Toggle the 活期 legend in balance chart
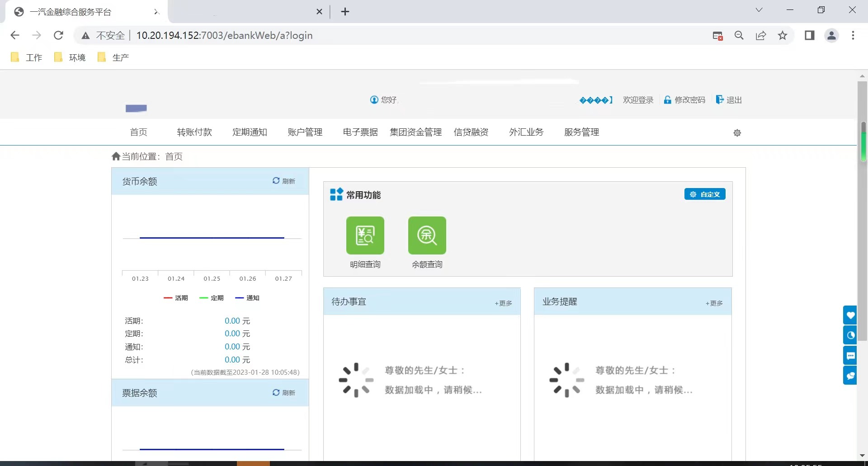The image size is (868, 466). pos(176,298)
